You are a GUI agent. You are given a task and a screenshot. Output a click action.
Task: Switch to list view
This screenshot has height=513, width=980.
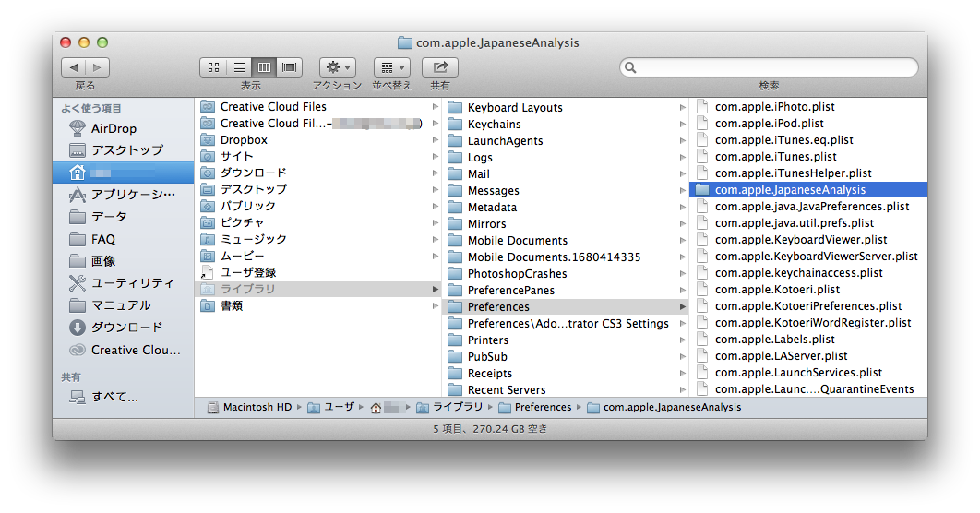(x=239, y=66)
